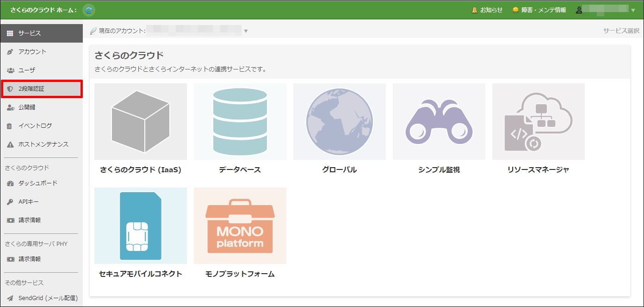The width and height of the screenshot is (644, 307).
Task: Open the 現在のアカウント dropdown
Action: tap(247, 30)
